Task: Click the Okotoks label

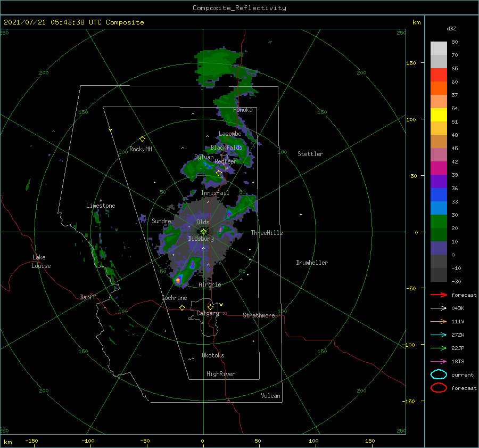Action: [213, 355]
